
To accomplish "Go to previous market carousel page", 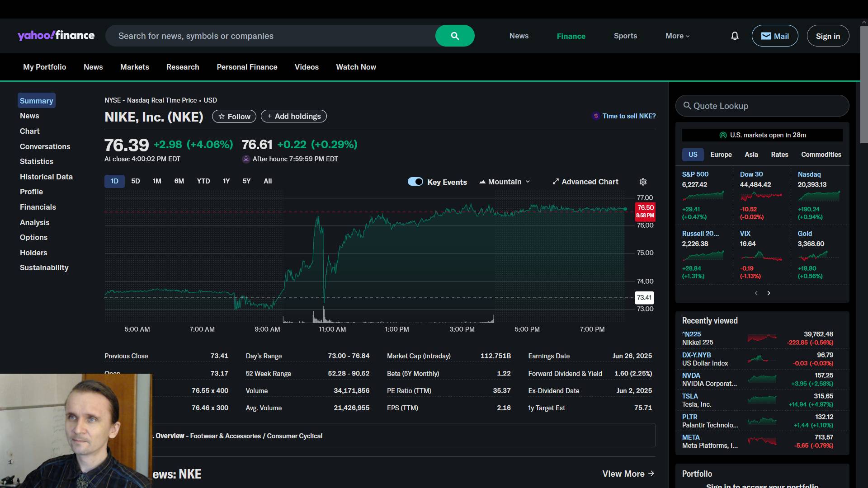I will tap(756, 293).
